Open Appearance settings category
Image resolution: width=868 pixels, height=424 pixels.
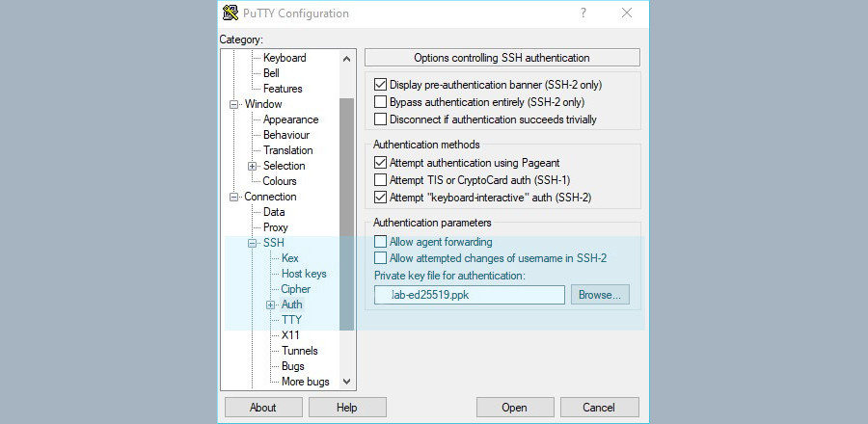(x=290, y=119)
